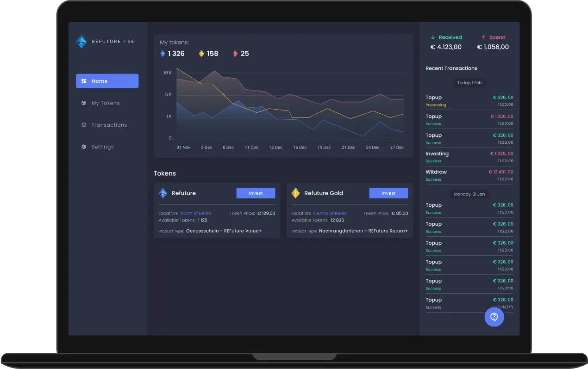Click the blue token icon next to 1 326

pos(162,53)
